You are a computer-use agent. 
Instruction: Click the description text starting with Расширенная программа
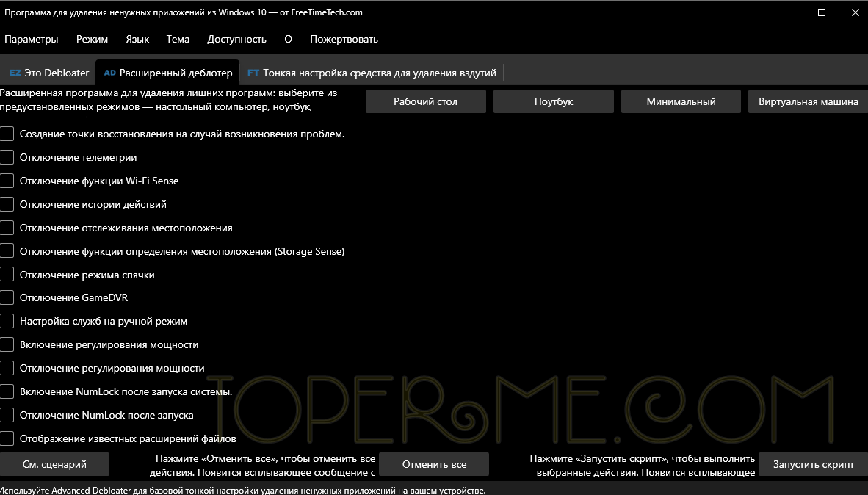(x=169, y=100)
